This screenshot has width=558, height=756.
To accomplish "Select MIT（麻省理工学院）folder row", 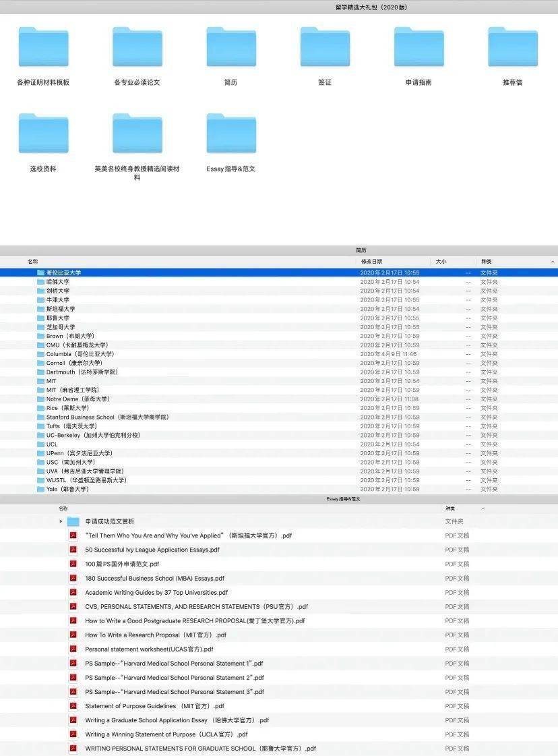I will coord(279,390).
